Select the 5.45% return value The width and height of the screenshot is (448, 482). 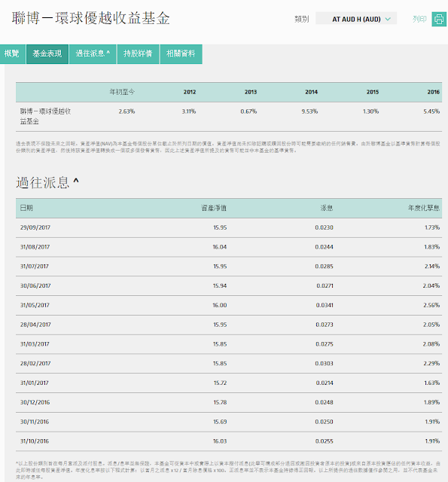431,111
